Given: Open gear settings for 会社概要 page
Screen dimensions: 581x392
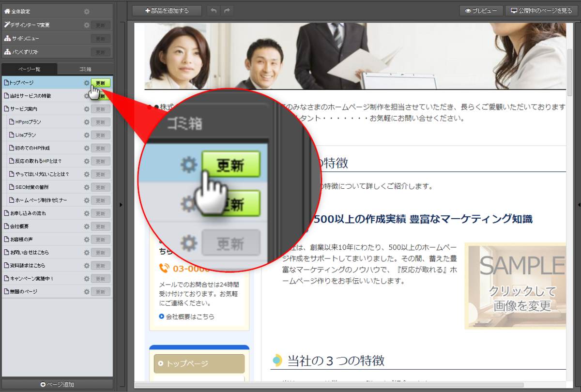Looking at the screenshot, I should pyautogui.click(x=87, y=226).
